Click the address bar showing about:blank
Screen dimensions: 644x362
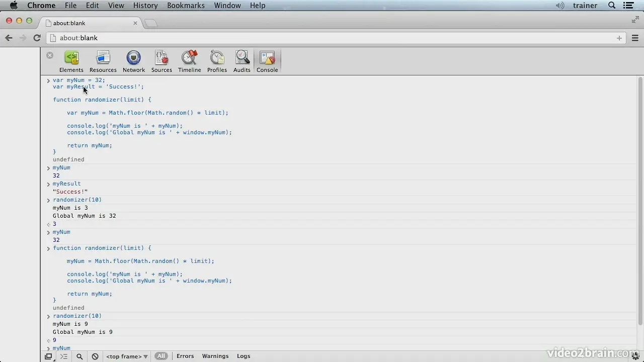point(336,38)
